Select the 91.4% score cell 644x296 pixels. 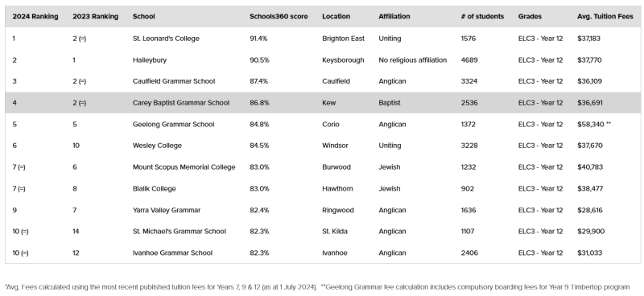tap(258, 39)
